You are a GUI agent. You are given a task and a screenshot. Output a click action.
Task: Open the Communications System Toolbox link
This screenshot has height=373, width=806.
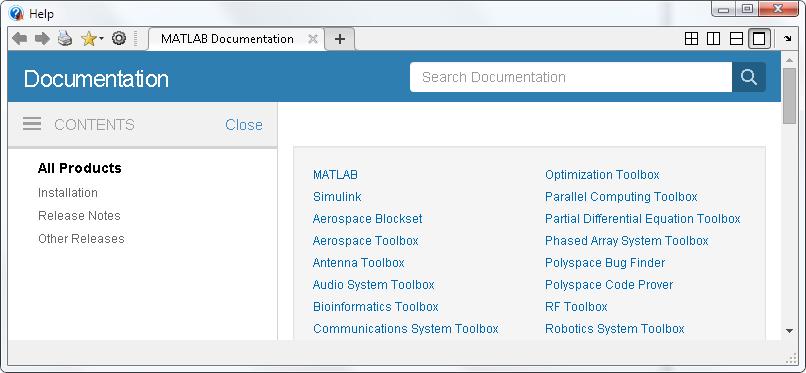[406, 329]
